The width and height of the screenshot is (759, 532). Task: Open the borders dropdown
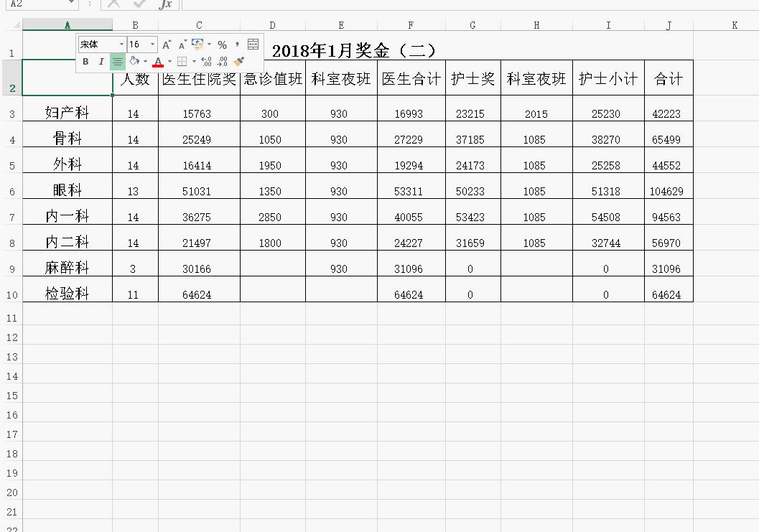coord(194,62)
